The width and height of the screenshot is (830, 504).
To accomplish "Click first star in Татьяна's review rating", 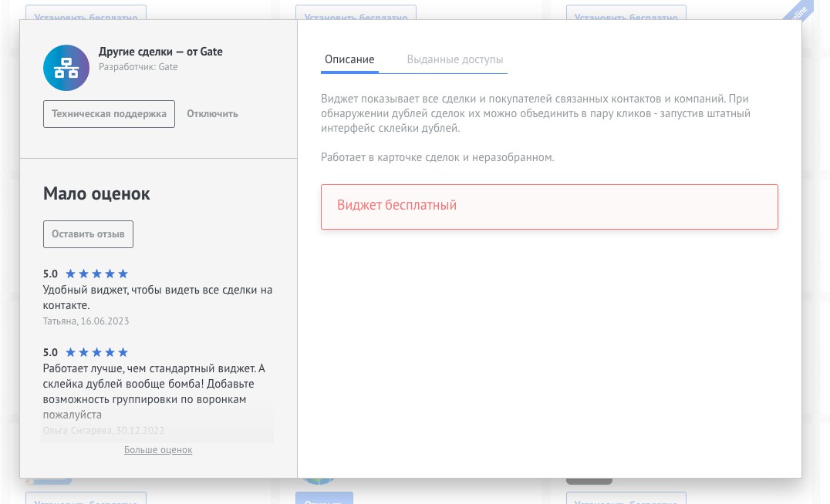I will coord(70,274).
